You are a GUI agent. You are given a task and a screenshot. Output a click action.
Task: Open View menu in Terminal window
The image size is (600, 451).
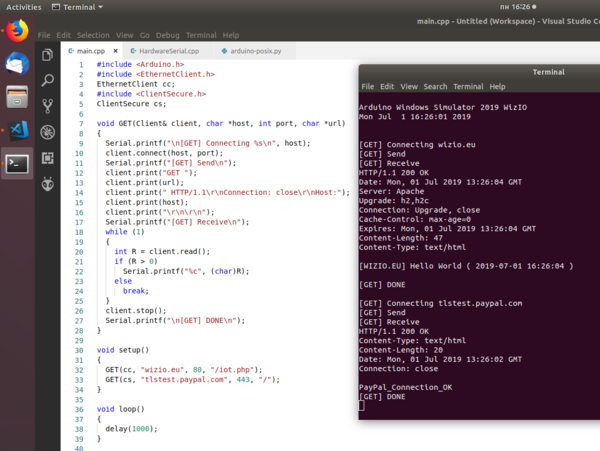click(x=409, y=86)
